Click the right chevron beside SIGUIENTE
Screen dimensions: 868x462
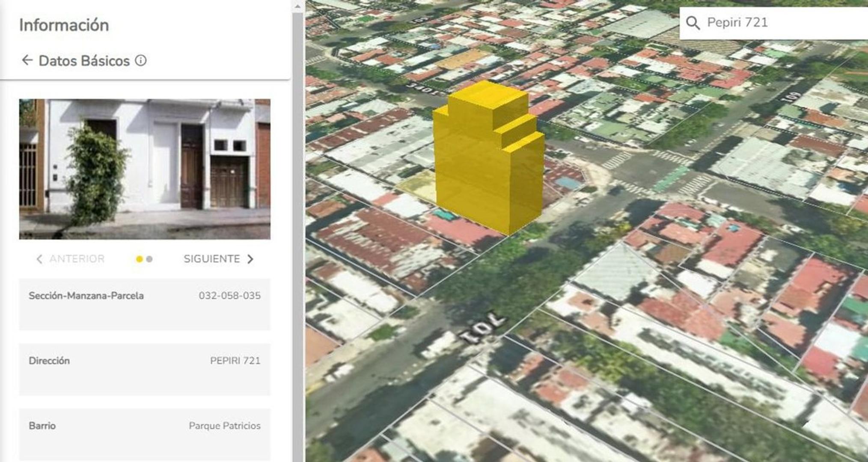[x=252, y=258]
